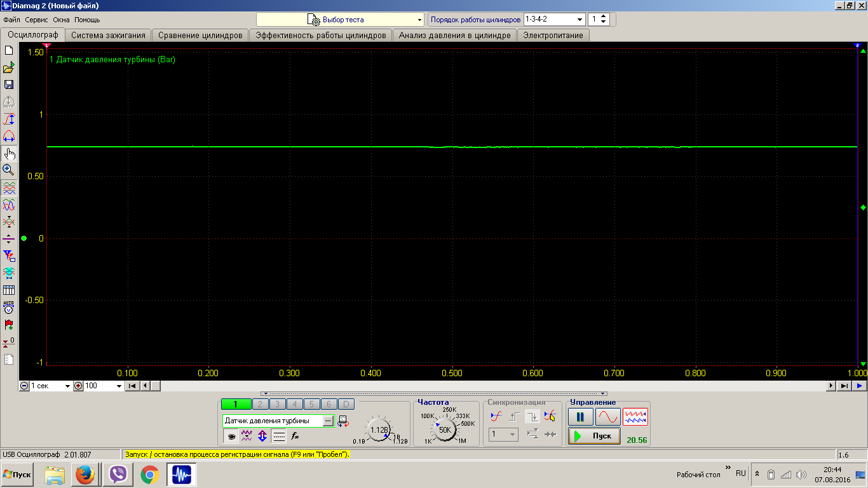Viewport: 868px width, 488px height.
Task: Open the Выбор теста dropdown
Action: coord(340,20)
